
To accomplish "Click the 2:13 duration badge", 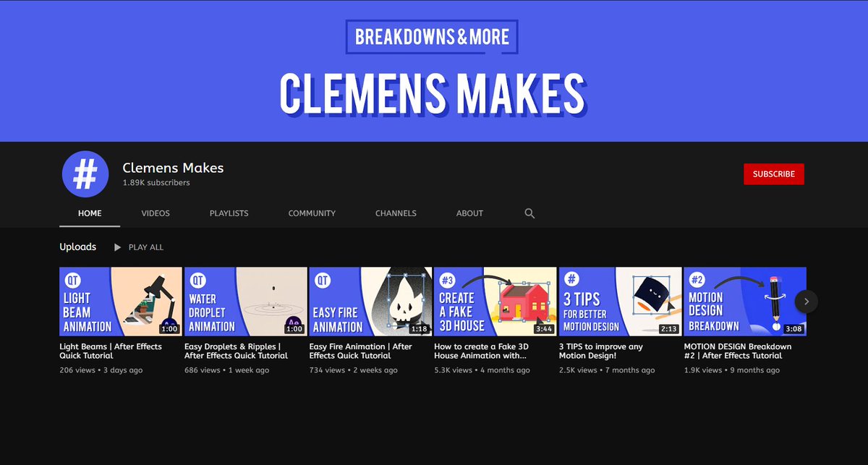I will (669, 329).
